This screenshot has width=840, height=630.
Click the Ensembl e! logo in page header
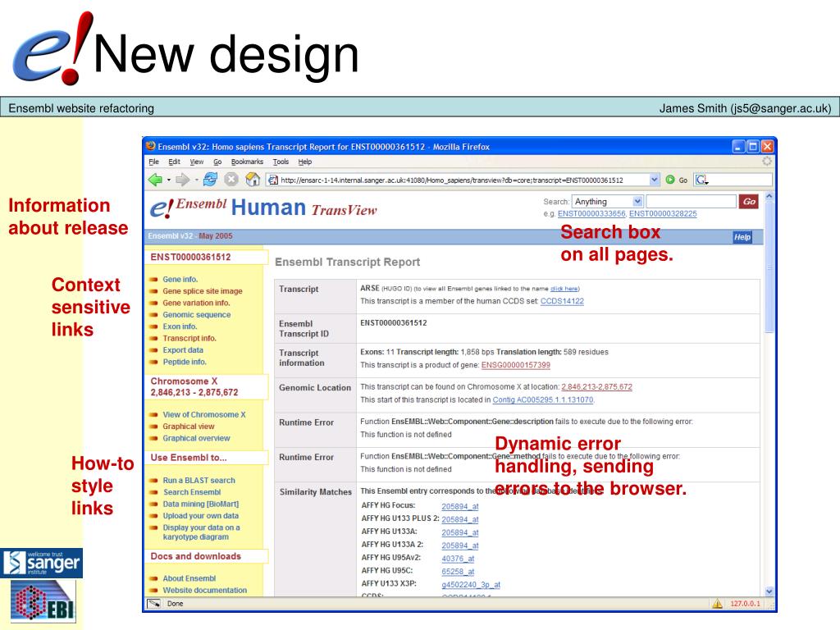162,208
